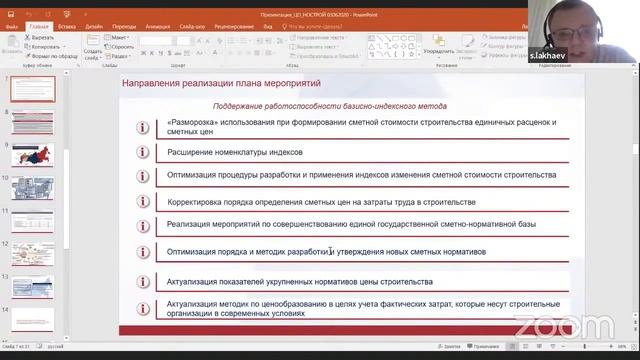Click info icon beside 'Корректировка порядка определения'
640x360 pixels.
[143, 201]
